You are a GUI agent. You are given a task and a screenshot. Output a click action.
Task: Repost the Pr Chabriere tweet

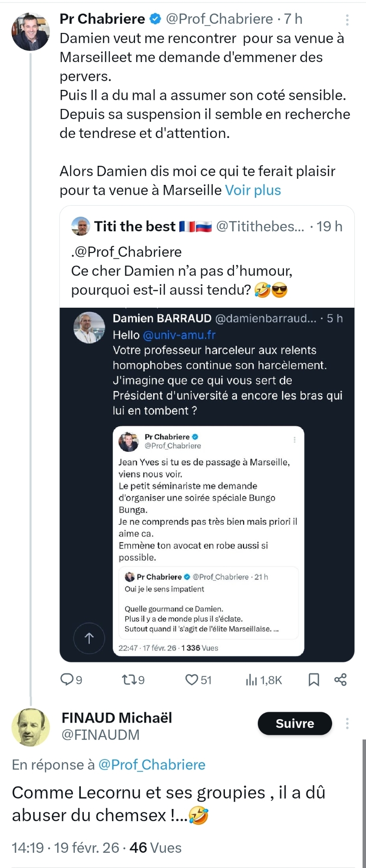click(x=129, y=679)
